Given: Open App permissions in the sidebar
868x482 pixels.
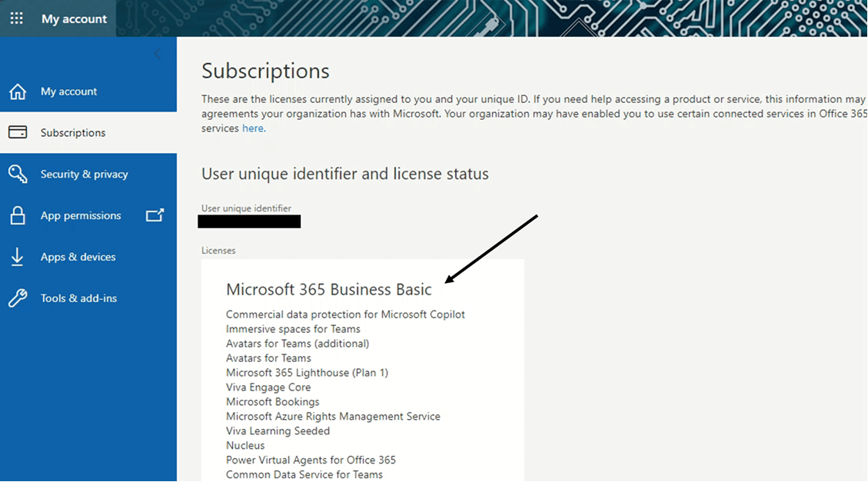Looking at the screenshot, I should [81, 216].
